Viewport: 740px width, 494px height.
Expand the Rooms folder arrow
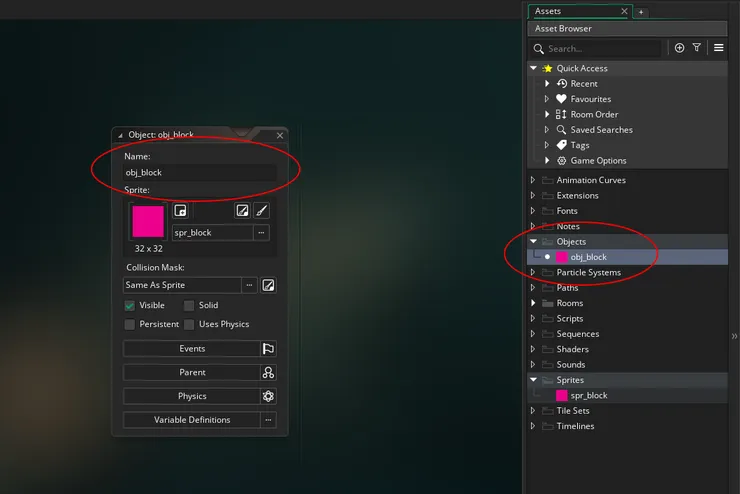click(533, 303)
